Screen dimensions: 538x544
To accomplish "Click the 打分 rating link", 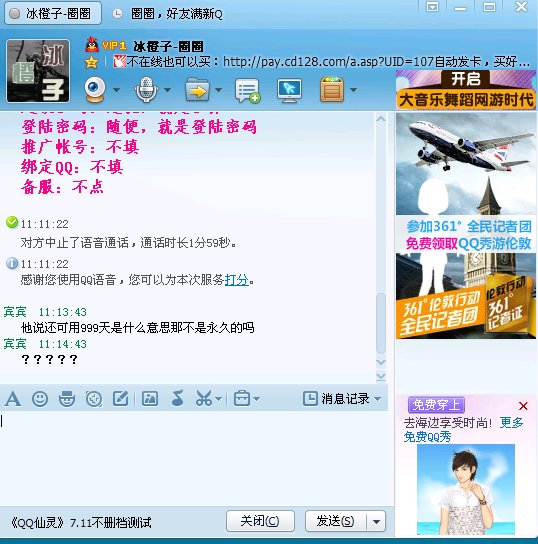I will (x=237, y=280).
